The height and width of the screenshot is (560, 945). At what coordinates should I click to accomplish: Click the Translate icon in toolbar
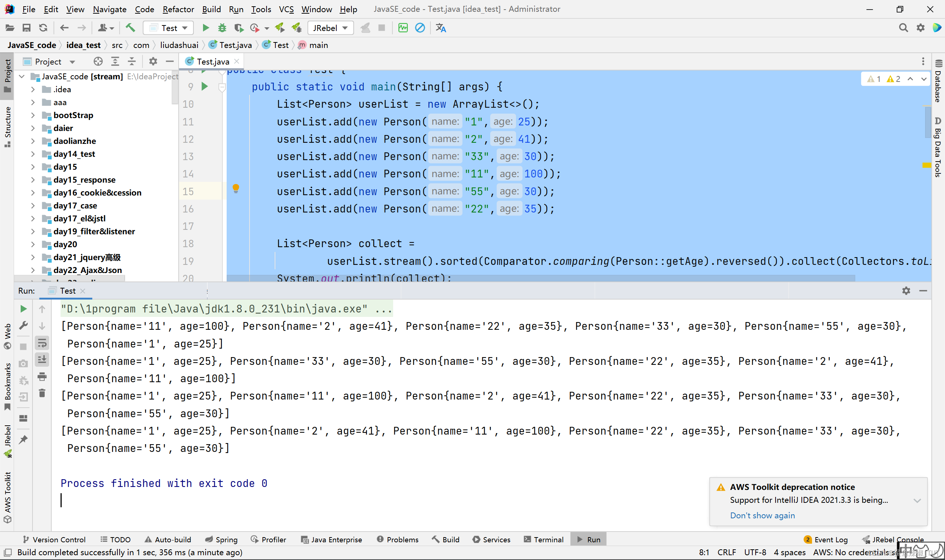tap(441, 28)
